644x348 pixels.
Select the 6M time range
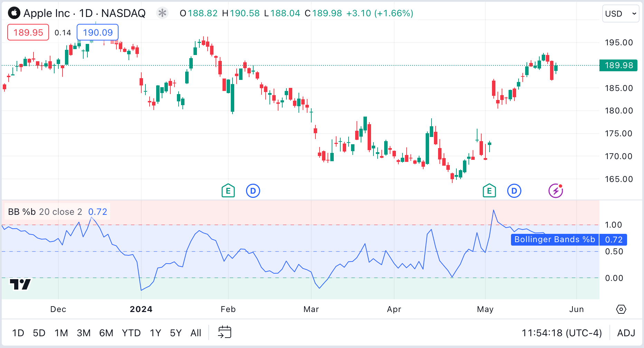pos(106,333)
